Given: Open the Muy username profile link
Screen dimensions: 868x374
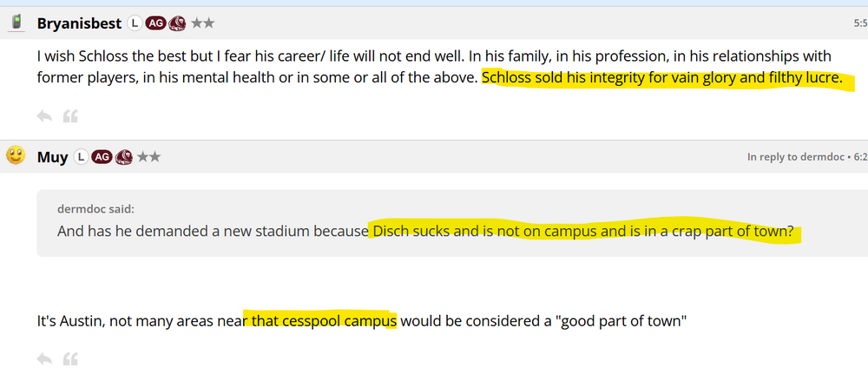Looking at the screenshot, I should point(52,157).
